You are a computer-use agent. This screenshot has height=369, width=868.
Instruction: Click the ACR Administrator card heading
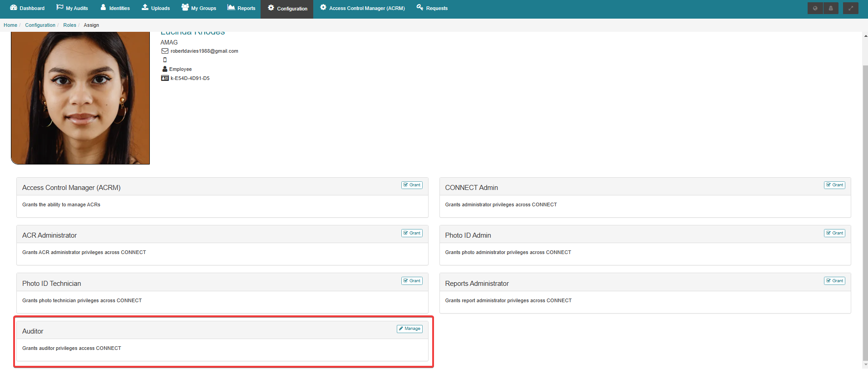pos(49,235)
